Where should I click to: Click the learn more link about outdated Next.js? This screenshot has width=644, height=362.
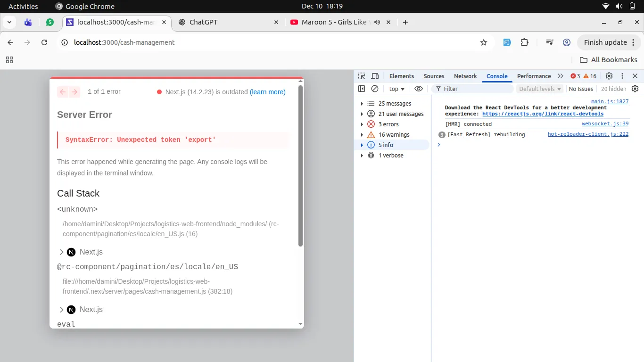[x=268, y=92]
